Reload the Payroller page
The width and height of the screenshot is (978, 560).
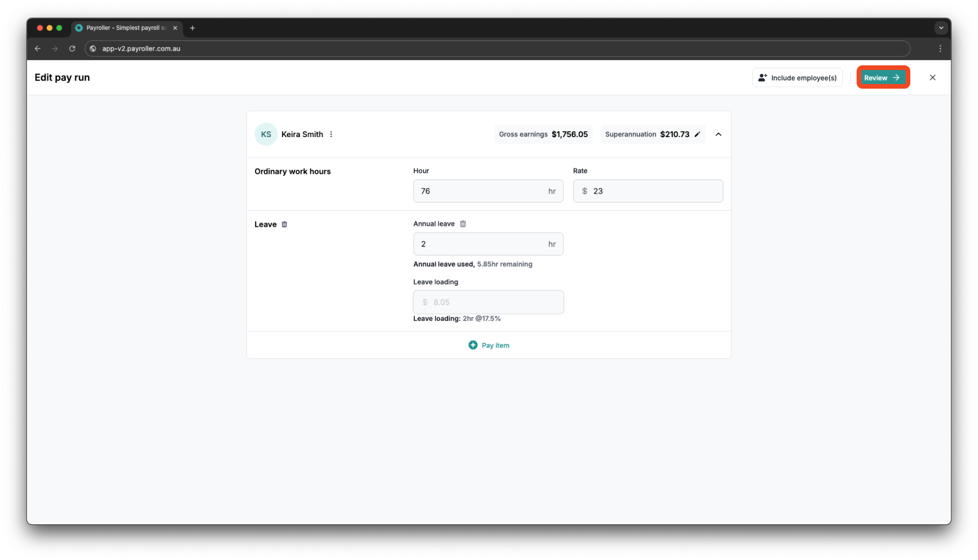(72, 48)
